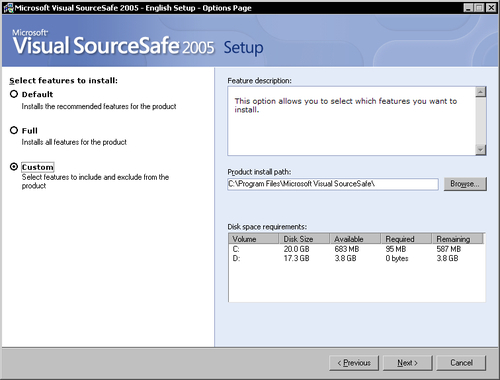Image resolution: width=500 pixels, height=380 pixels.
Task: Click the feature description text
Action: (346, 105)
